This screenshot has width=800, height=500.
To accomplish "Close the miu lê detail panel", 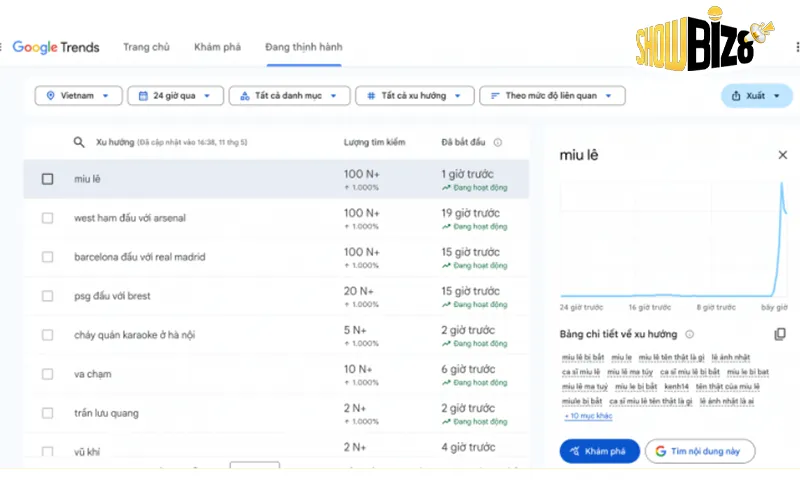I will (x=782, y=155).
